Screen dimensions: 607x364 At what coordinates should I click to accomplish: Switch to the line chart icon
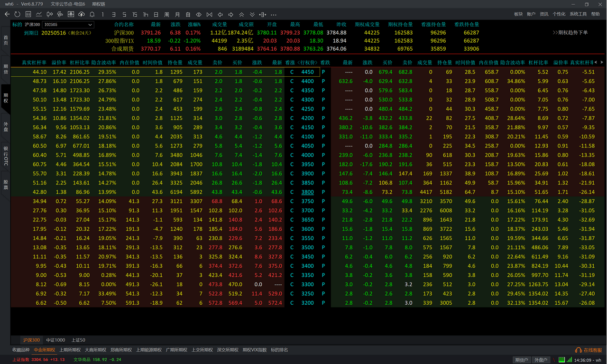pyautogui.click(x=39, y=14)
